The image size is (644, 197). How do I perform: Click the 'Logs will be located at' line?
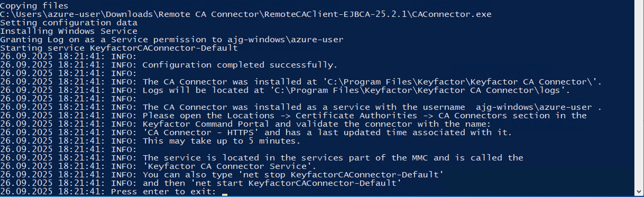tap(356, 90)
